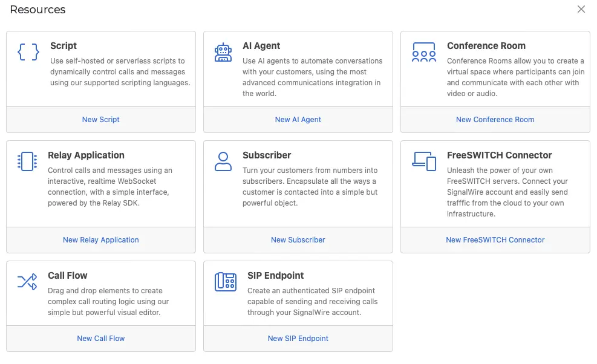Open New Conference Room link
The image size is (597, 364).
[495, 120]
